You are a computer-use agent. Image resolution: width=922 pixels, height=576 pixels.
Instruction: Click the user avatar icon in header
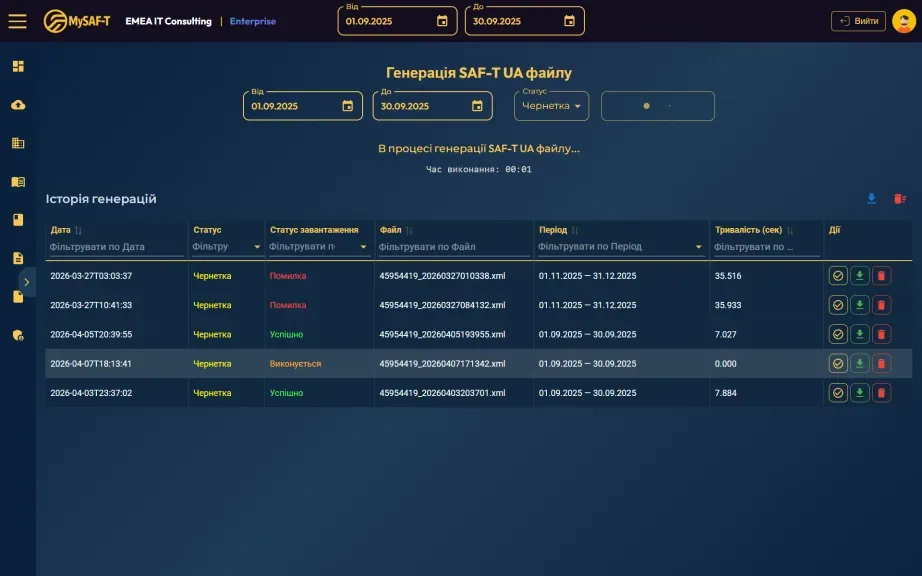point(902,21)
